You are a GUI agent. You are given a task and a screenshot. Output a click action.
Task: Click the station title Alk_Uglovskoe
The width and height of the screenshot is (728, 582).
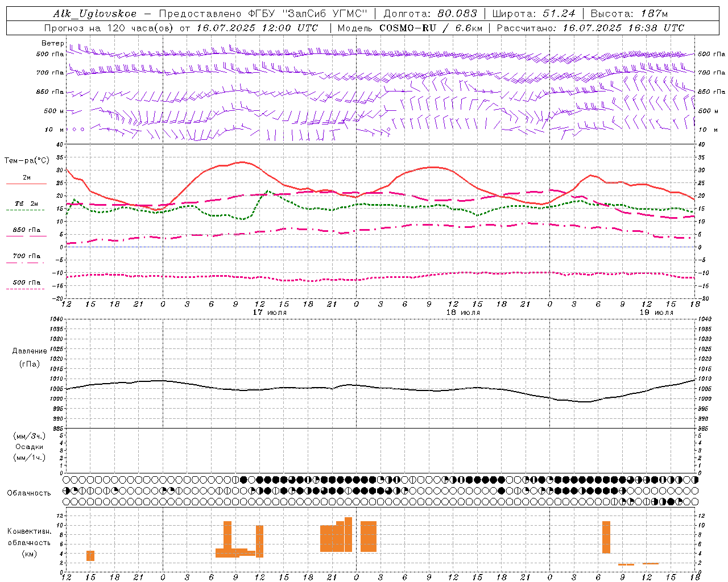pos(95,14)
